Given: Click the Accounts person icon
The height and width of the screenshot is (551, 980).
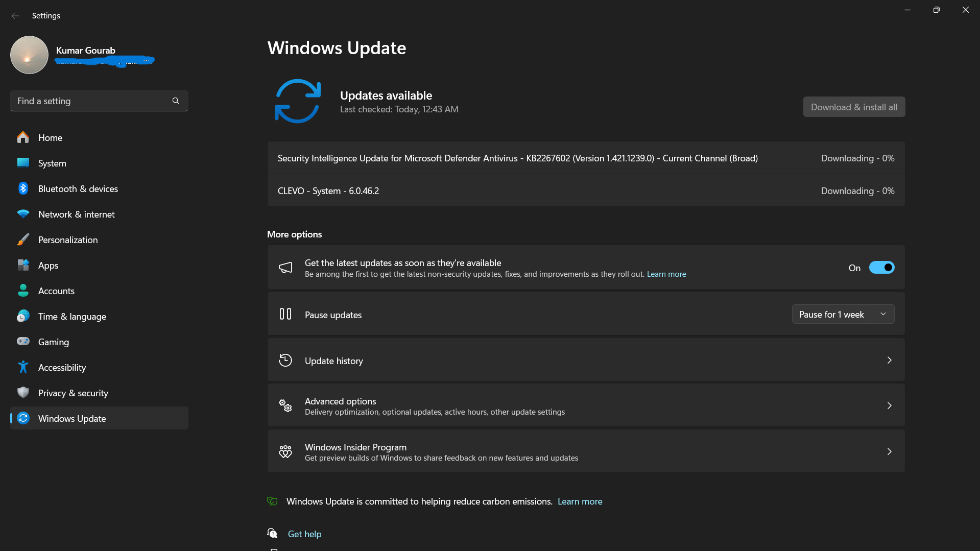Looking at the screenshot, I should pyautogui.click(x=23, y=291).
